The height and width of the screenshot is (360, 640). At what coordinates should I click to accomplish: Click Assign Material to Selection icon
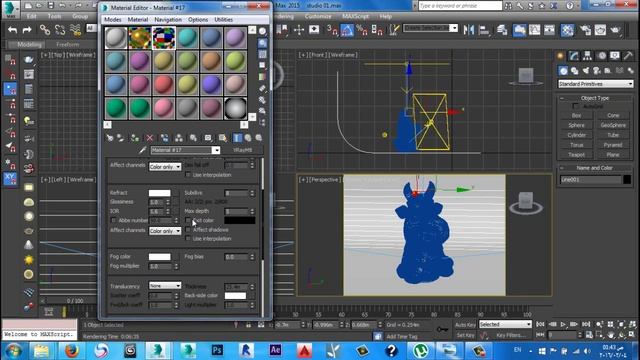click(135, 138)
